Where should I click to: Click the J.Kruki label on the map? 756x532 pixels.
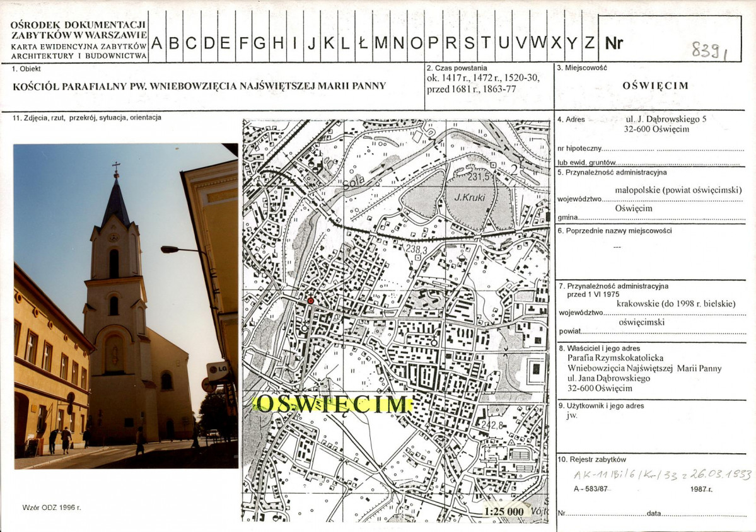pyautogui.click(x=468, y=197)
